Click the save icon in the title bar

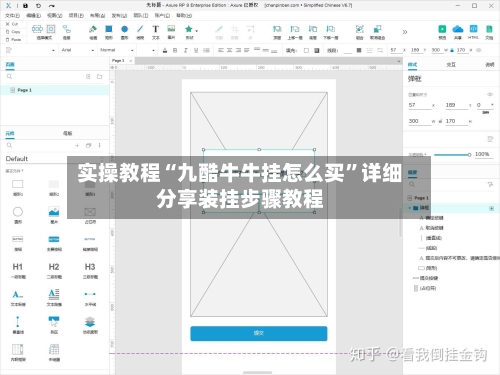pyautogui.click(x=26, y=6)
